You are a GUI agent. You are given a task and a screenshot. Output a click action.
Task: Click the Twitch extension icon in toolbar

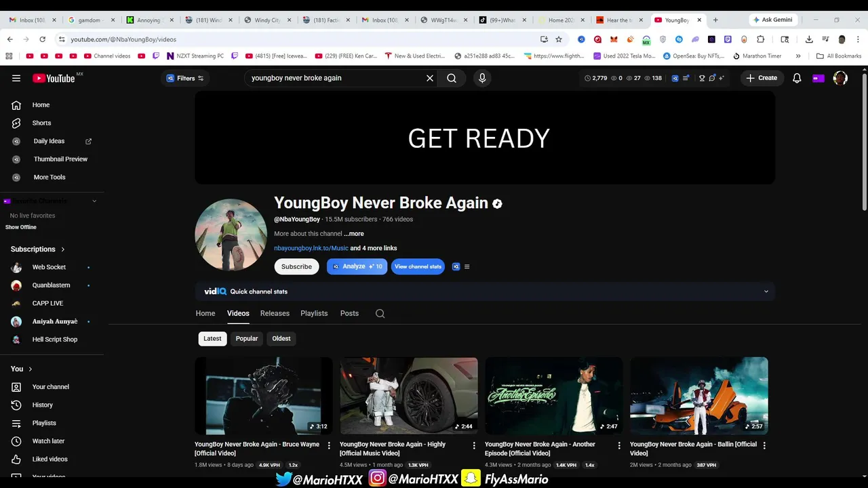[x=728, y=39]
